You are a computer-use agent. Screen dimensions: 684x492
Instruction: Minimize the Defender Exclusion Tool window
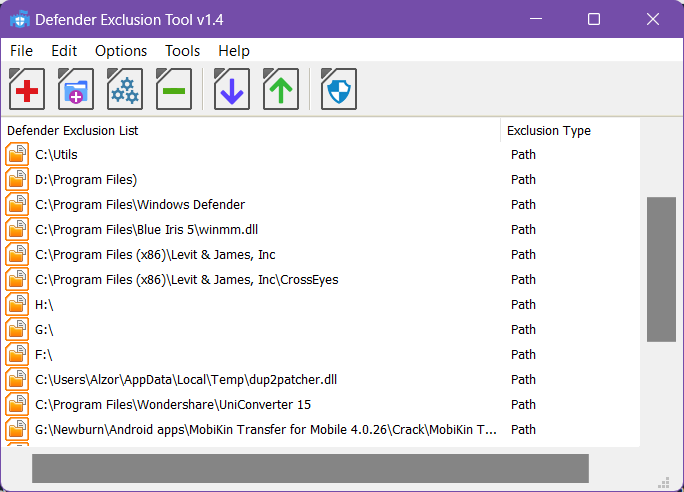(536, 19)
